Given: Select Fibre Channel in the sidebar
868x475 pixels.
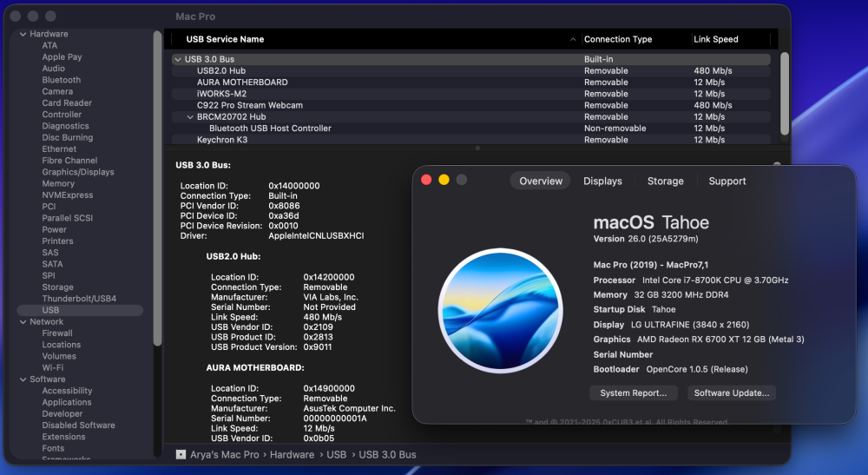Looking at the screenshot, I should pos(69,161).
